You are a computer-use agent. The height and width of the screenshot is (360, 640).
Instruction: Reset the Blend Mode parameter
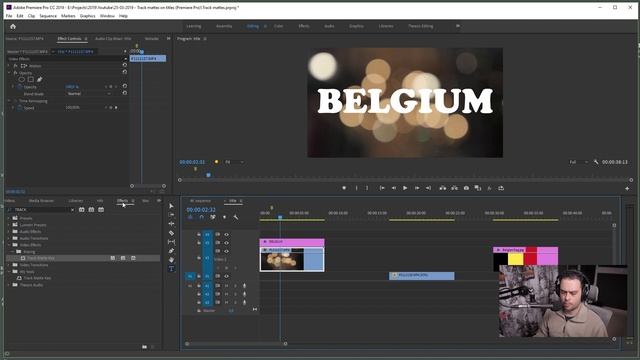coord(124,93)
